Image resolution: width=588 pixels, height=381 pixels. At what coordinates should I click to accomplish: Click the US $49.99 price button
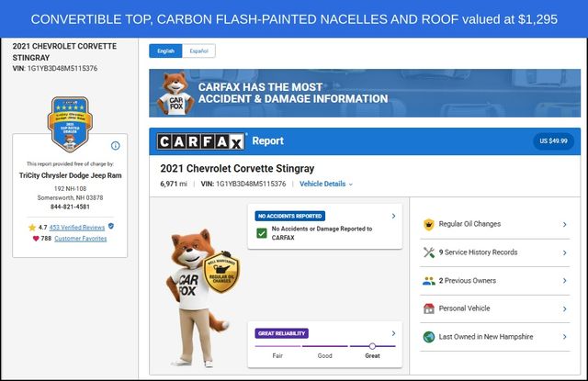tap(553, 141)
